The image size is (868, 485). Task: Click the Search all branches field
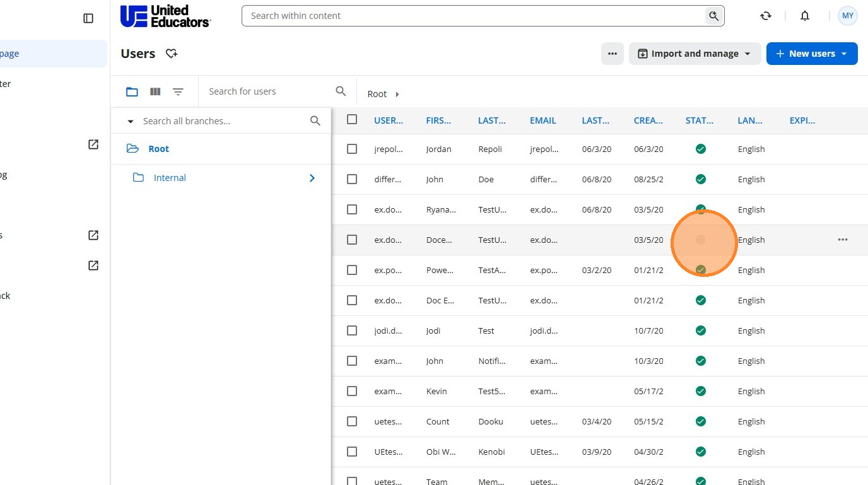(224, 121)
